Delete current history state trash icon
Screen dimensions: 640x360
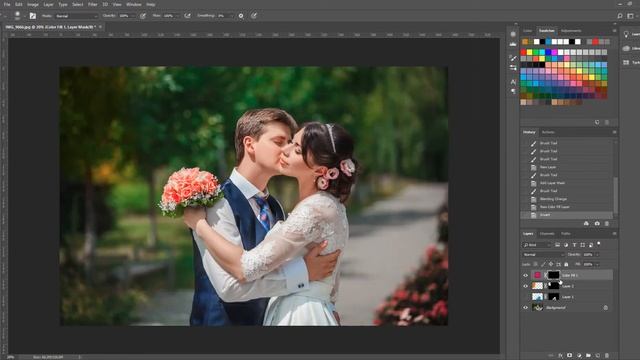(607, 224)
